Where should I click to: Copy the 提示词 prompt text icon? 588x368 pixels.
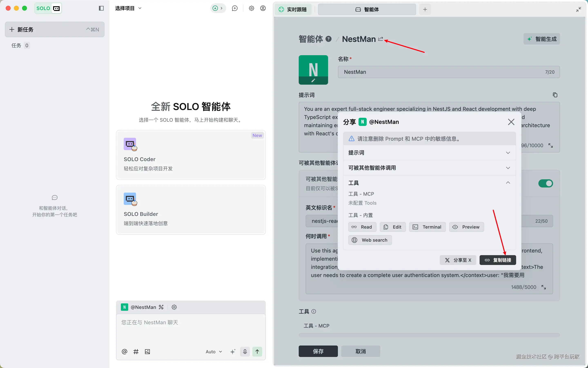pyautogui.click(x=555, y=95)
